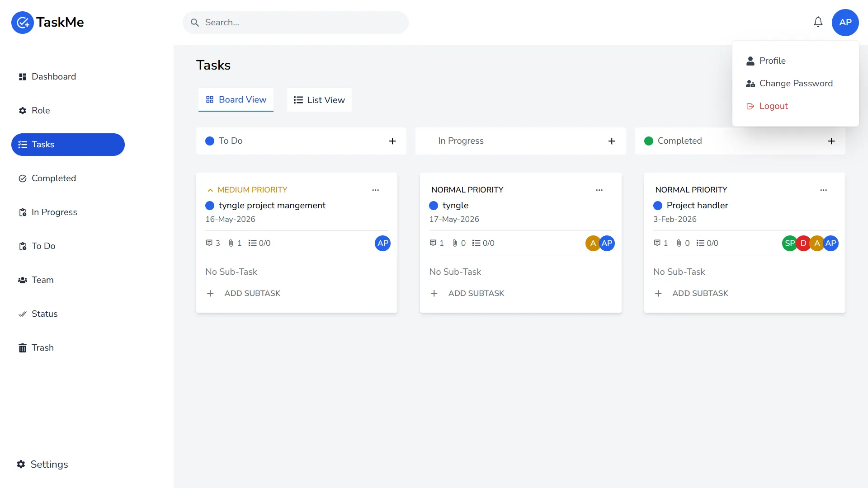Screen dimensions: 868x488
Task: Click AP assignee avatar on tyngle project mangement
Action: (382, 243)
